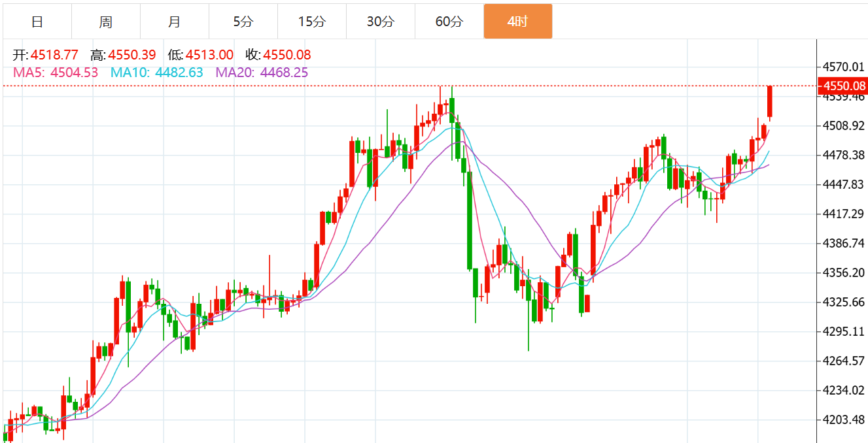The width and height of the screenshot is (868, 443).
Task: Click the latest red candle at far right
Action: click(x=770, y=102)
